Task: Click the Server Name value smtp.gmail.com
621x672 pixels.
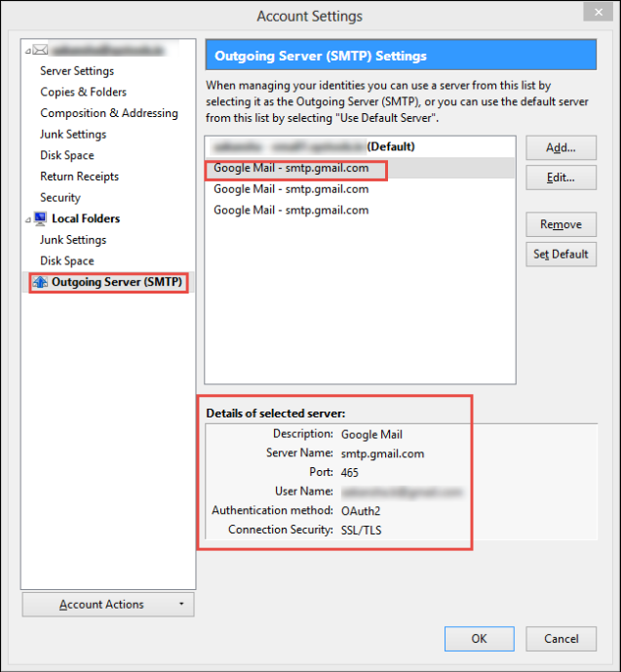Action: pos(382,454)
